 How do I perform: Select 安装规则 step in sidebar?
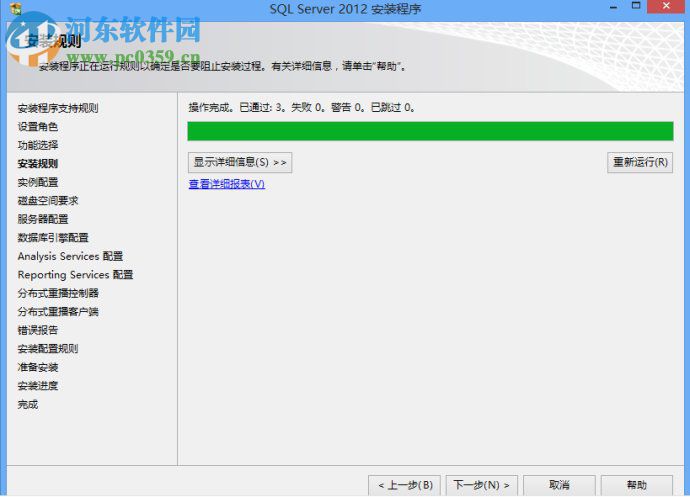[x=38, y=164]
